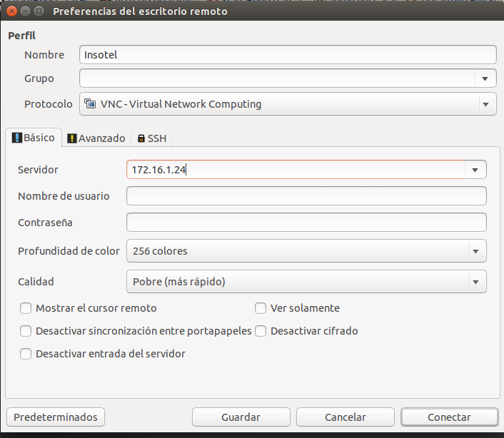Enable Mostrar el cursor remoto checkbox
Screen dimensions: 504x438
[x=26, y=308]
